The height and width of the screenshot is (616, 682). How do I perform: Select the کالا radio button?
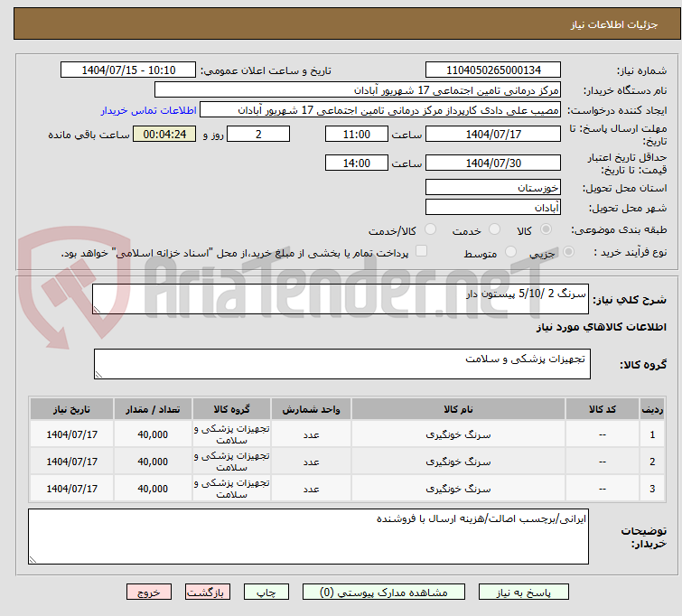[546, 229]
